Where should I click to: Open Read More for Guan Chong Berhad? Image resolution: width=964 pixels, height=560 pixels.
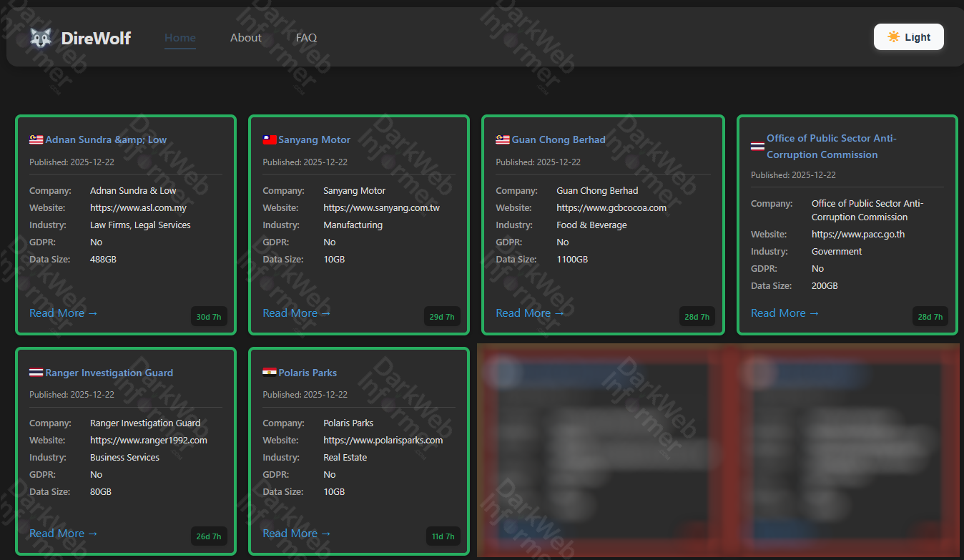[530, 313]
